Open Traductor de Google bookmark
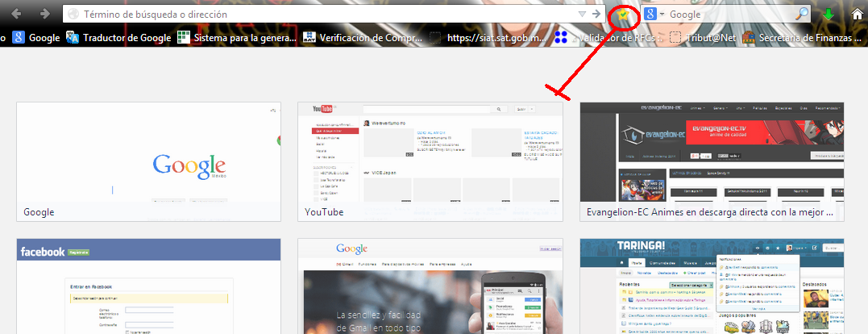The width and height of the screenshot is (868, 334). pos(118,38)
